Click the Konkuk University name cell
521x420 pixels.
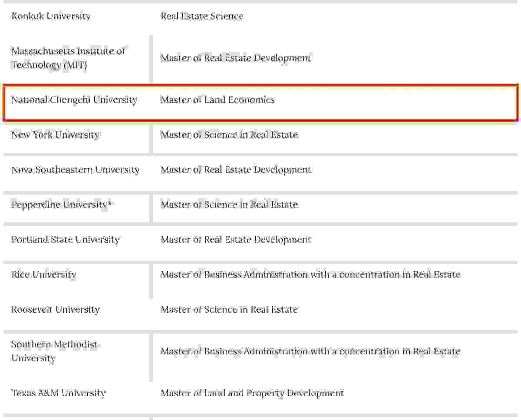[x=51, y=16]
